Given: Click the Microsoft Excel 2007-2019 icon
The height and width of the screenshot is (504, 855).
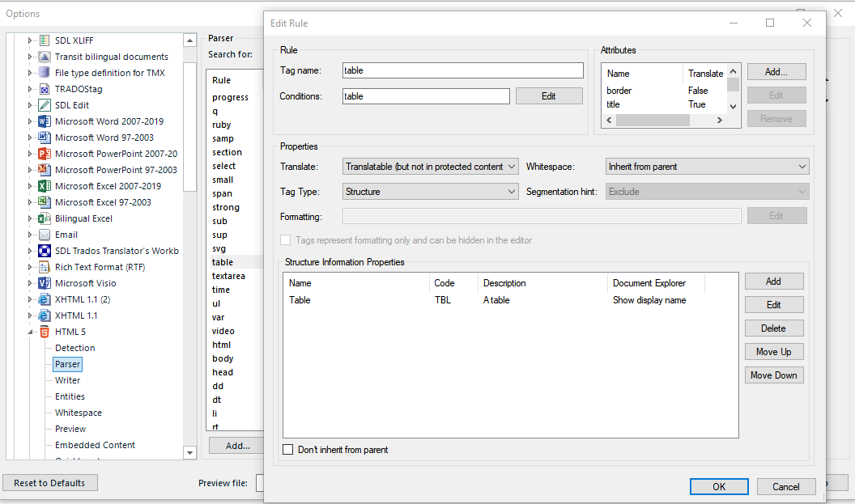Looking at the screenshot, I should coord(45,186).
